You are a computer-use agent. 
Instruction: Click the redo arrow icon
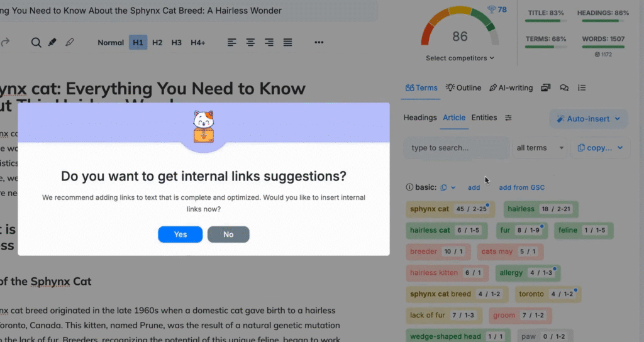[5, 42]
